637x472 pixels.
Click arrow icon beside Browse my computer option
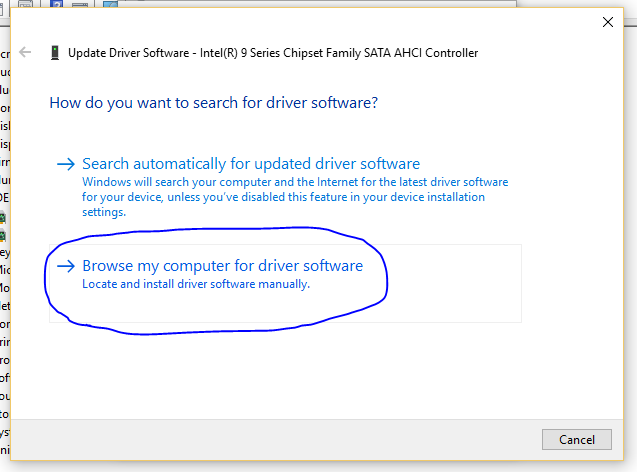[66, 267]
